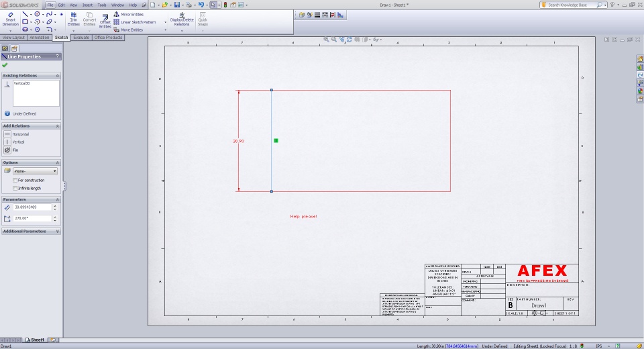Click the Rebuild traffic light icon
Image resolution: width=644 pixels, height=349 pixels.
click(225, 5)
